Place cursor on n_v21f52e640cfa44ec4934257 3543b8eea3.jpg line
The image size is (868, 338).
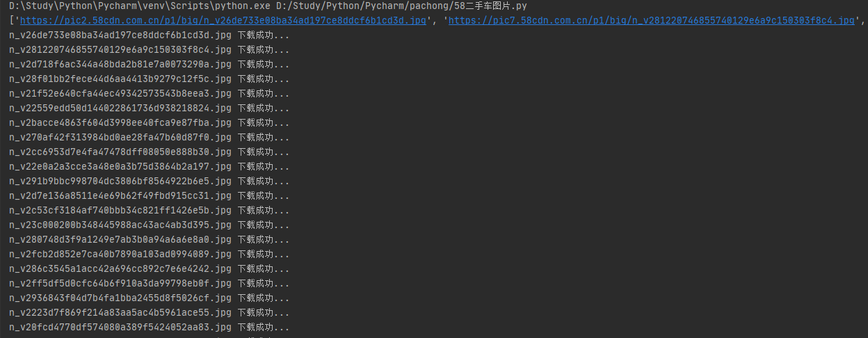[x=150, y=94]
